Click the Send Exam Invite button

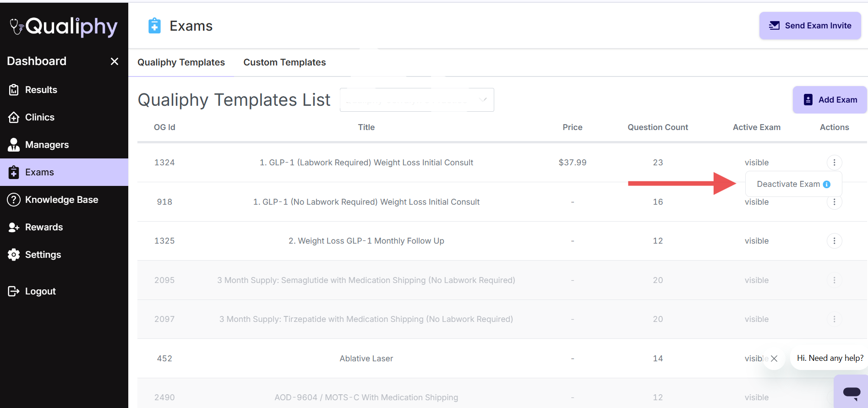[810, 26]
